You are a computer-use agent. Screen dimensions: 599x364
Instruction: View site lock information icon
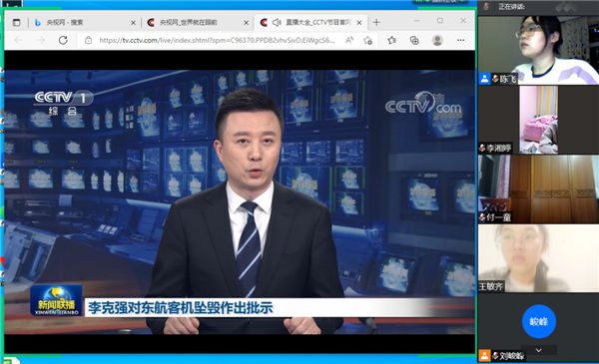coord(88,40)
